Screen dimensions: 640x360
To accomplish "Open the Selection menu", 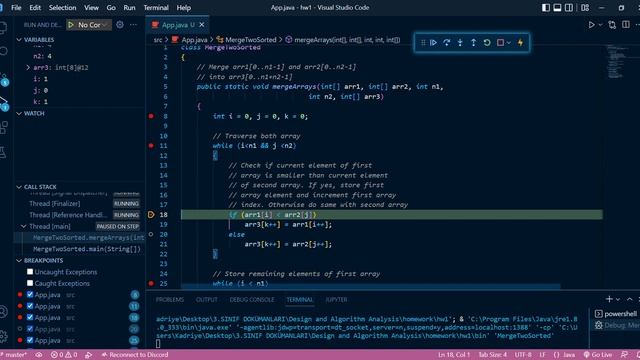I will (62, 7).
